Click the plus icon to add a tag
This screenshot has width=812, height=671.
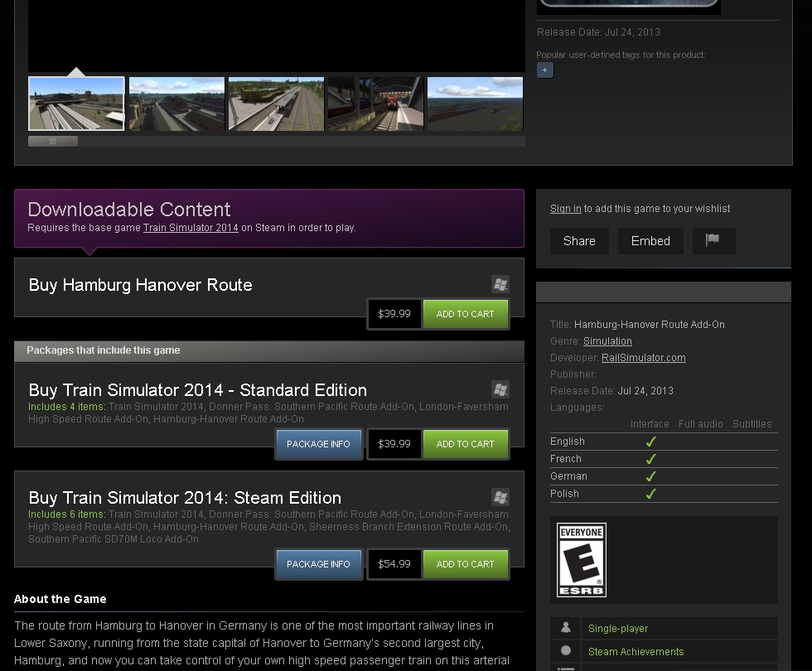(545, 70)
